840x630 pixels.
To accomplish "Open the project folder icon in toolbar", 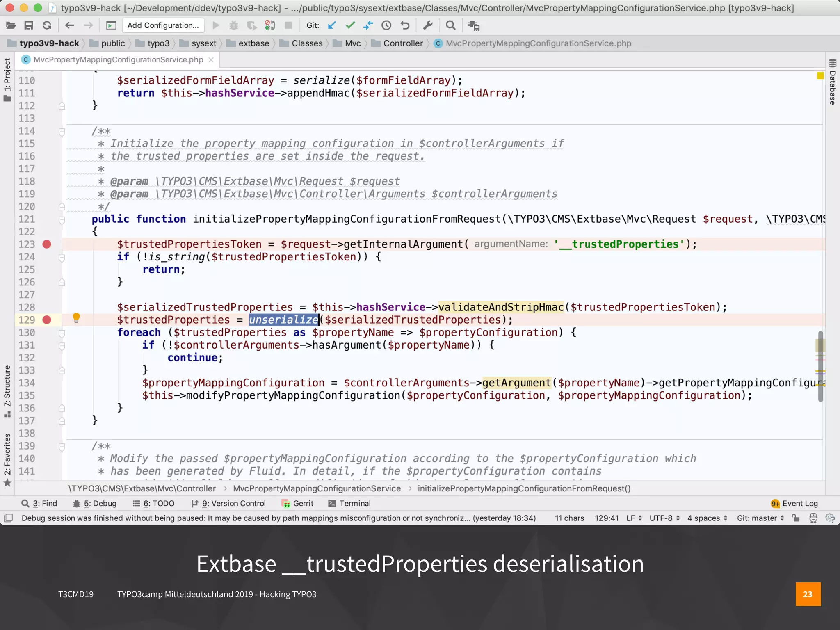I will click(11, 25).
